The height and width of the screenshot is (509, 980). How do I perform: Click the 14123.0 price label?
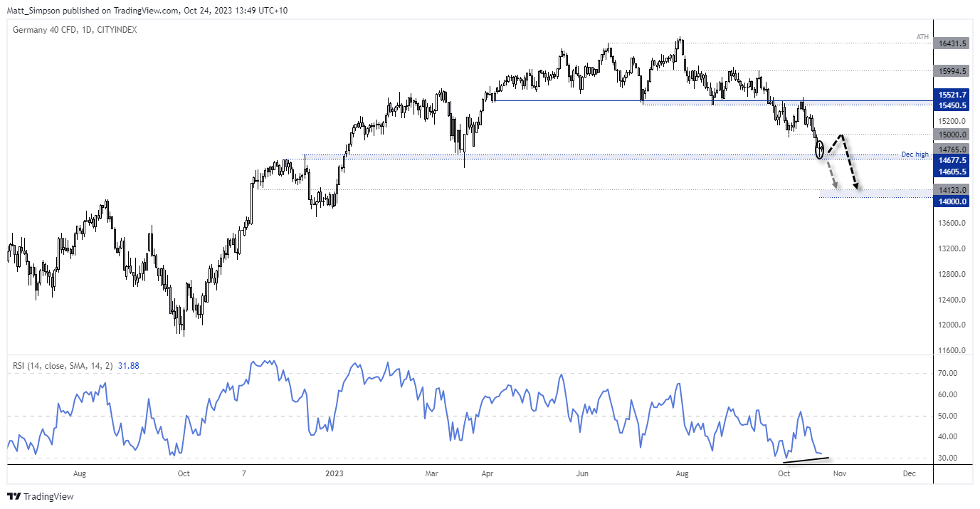[953, 190]
